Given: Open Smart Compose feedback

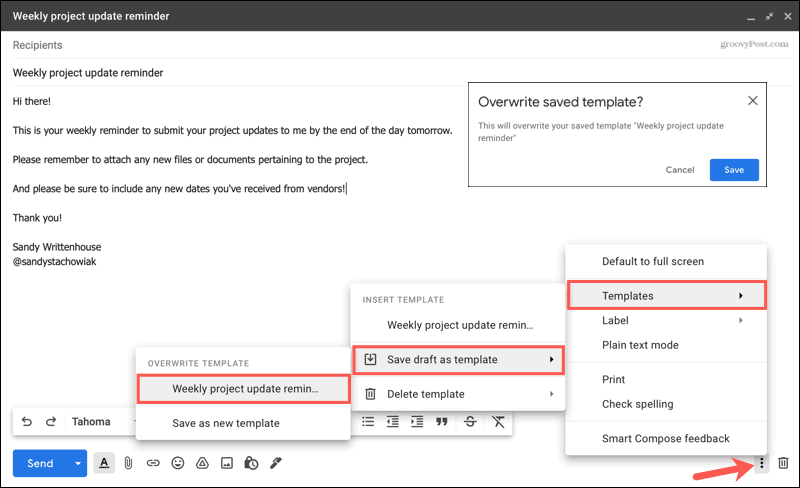Looking at the screenshot, I should [666, 438].
